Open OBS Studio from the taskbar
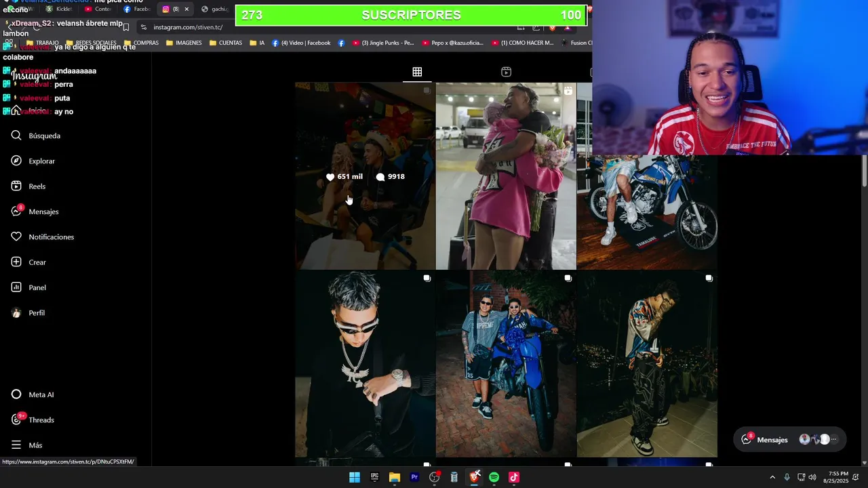The image size is (868, 488). coord(435,477)
